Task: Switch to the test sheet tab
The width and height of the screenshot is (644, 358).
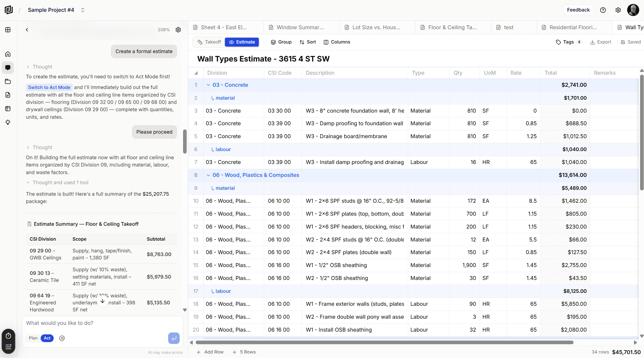Action: click(x=508, y=27)
